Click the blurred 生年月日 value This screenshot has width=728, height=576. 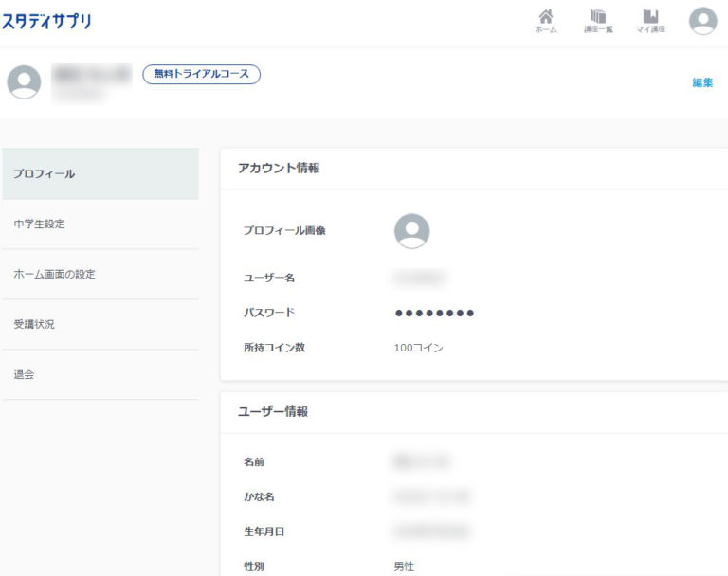click(x=429, y=531)
